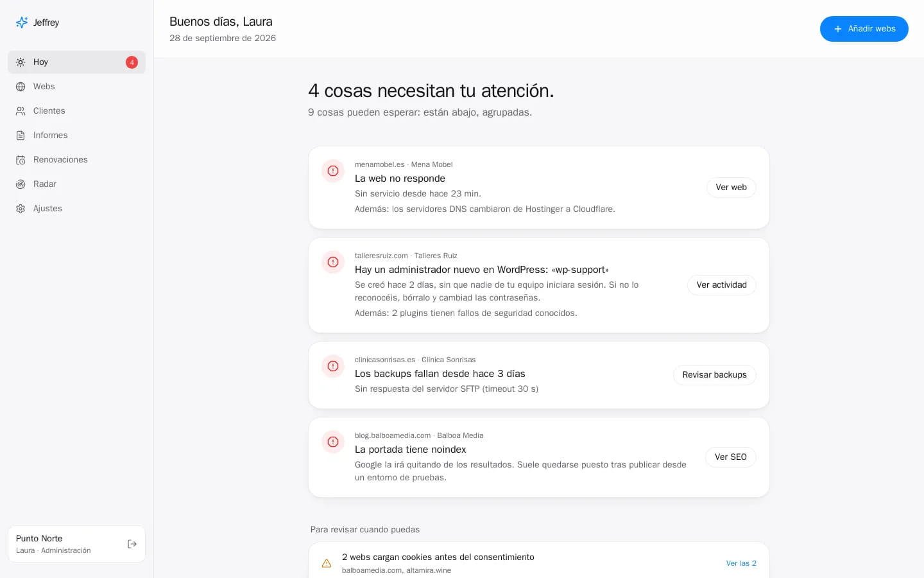
Task: Click Sin servicio desde hace 23 min.
Action: pyautogui.click(x=418, y=194)
